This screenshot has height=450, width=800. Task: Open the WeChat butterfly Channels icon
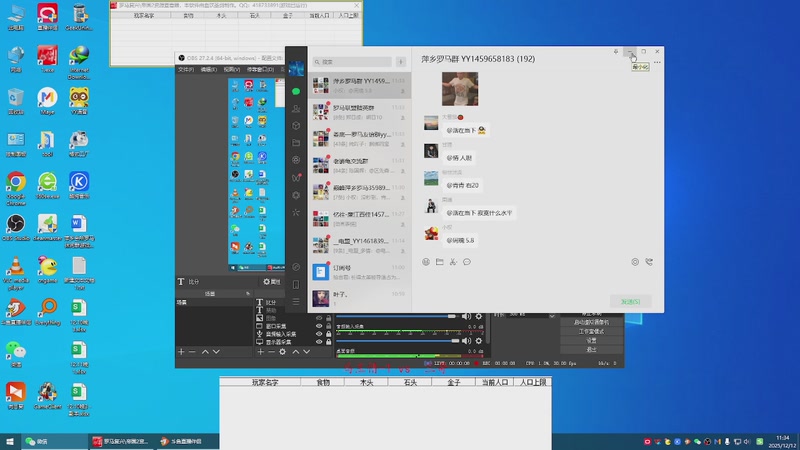click(296, 178)
